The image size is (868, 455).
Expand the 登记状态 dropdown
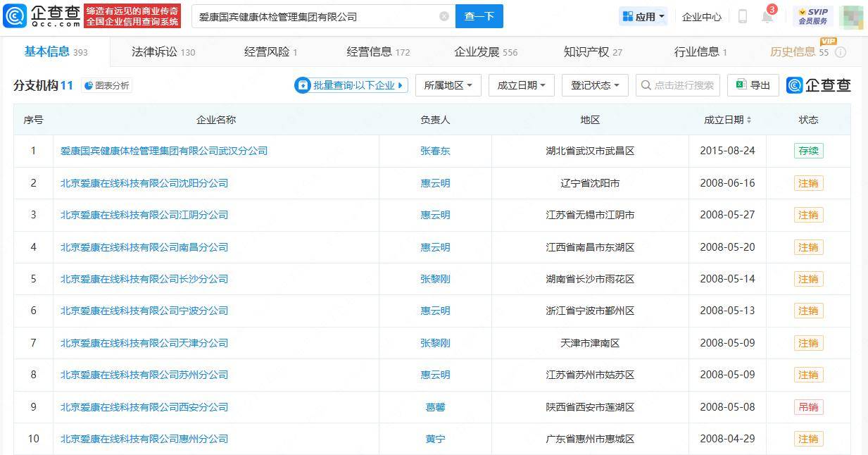[593, 85]
